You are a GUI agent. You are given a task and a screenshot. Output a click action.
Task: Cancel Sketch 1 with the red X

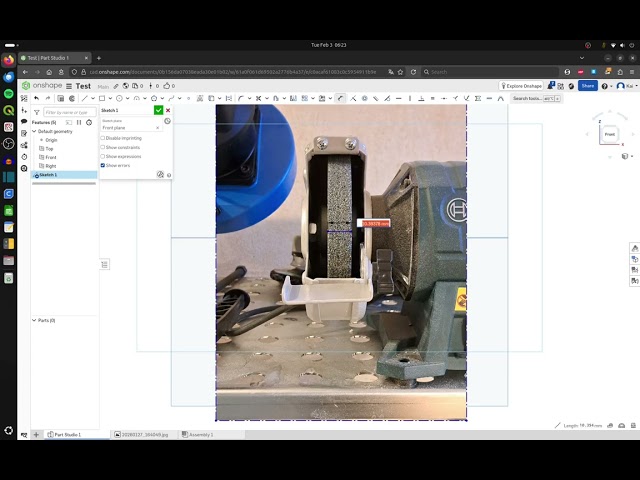pyautogui.click(x=168, y=110)
